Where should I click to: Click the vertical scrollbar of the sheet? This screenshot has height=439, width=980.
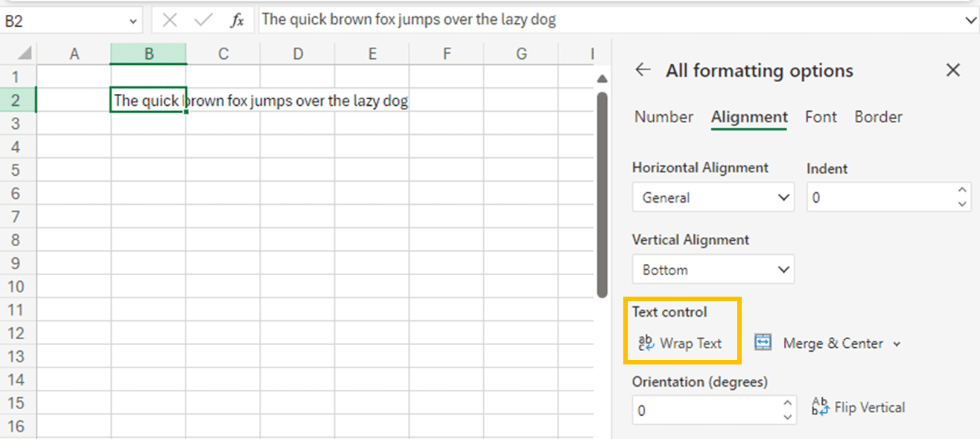click(x=602, y=194)
